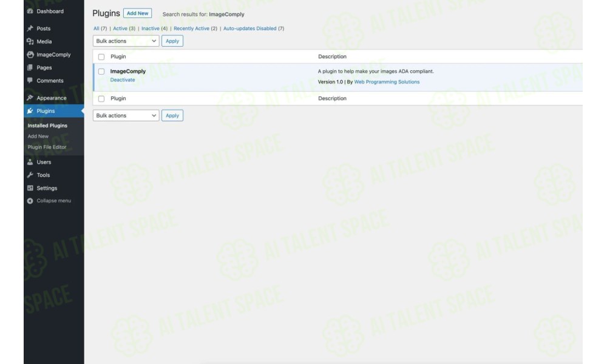This screenshot has width=607, height=364.
Task: Click the 'Search results for: ImageComply' text
Action: tap(203, 15)
